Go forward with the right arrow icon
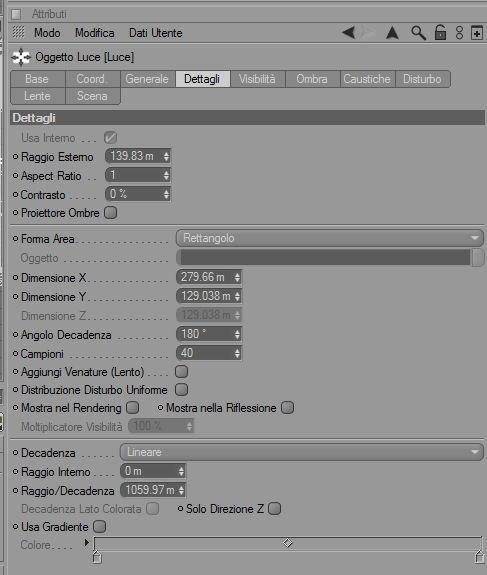 [368, 33]
